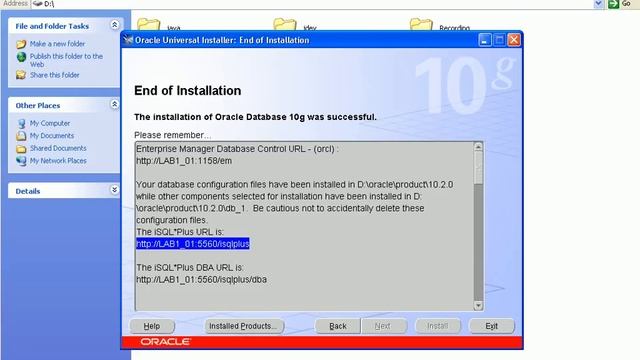Click the highlighted iSQL*Plus URL text
The image size is (640, 360).
tap(193, 244)
